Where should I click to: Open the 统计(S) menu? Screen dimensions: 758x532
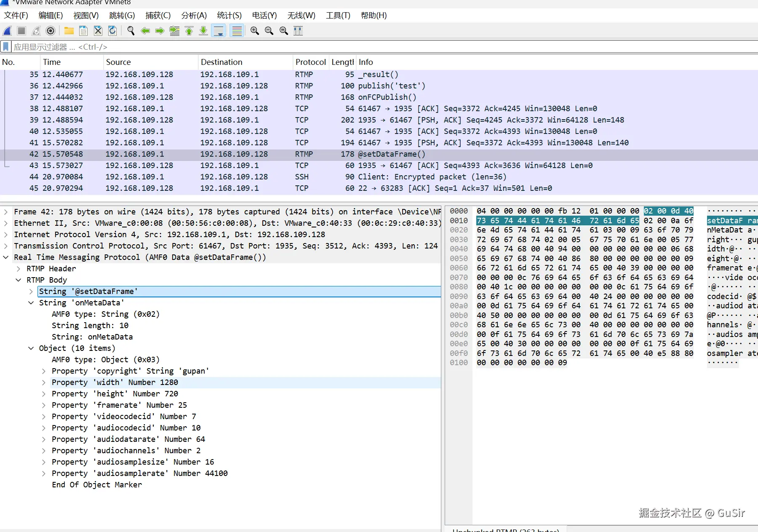pos(229,16)
